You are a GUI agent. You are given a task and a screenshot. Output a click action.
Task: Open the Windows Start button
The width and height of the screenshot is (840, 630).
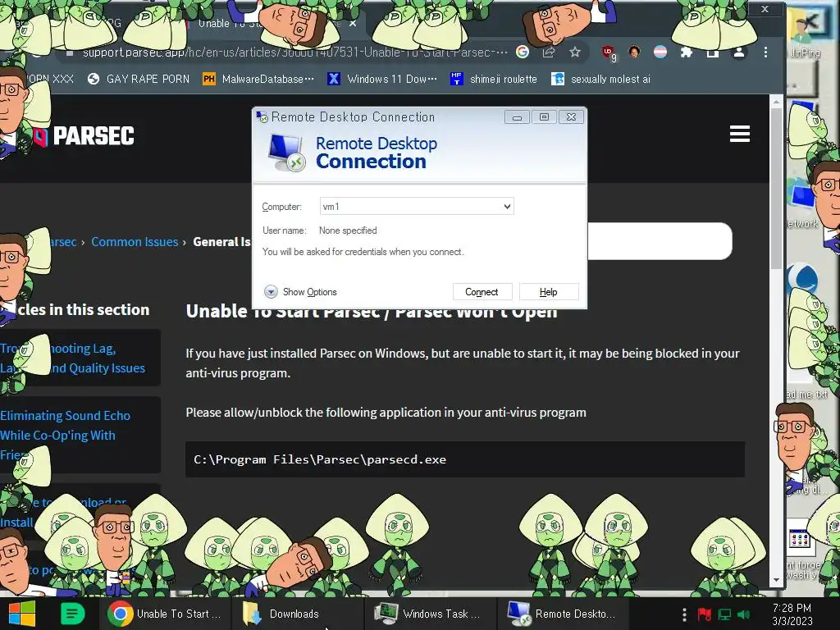tap(21, 614)
